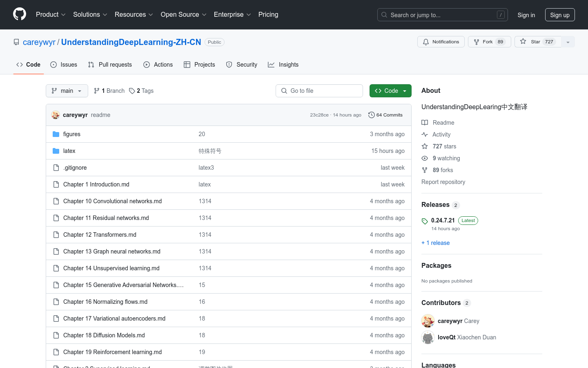
Task: Click the magnifier icon in Go to file
Action: [284, 91]
